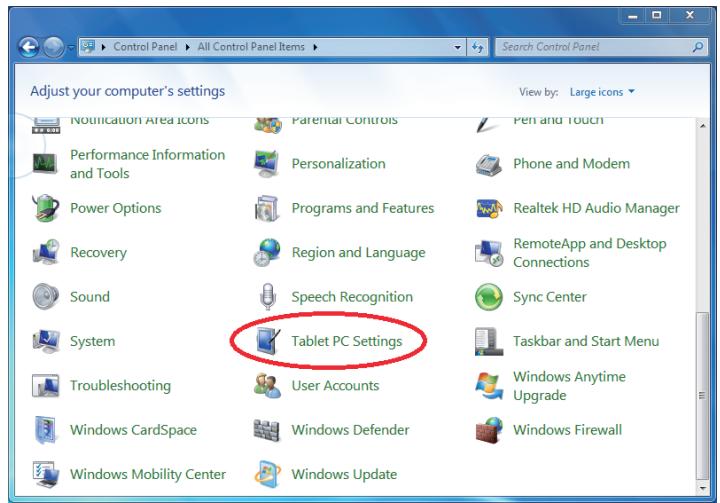Image resolution: width=720 pixels, height=503 pixels.
Task: Click the Sync Center green icon
Action: coord(489,297)
